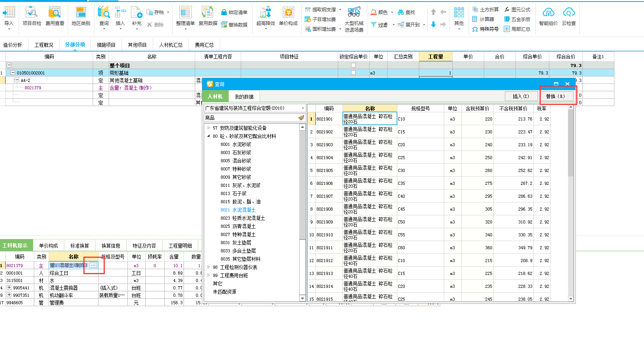This screenshot has height=344, width=644.
Task: Click ellipsis button in 混凝土(制作) name cell
Action: tap(93, 265)
